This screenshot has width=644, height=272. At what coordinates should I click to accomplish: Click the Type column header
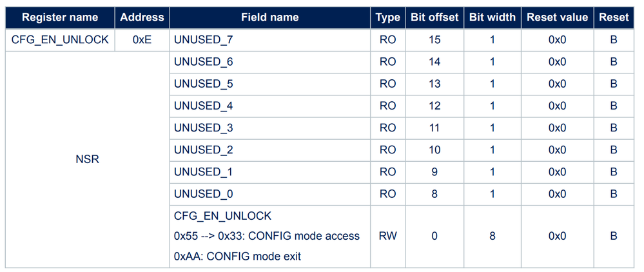pos(387,17)
